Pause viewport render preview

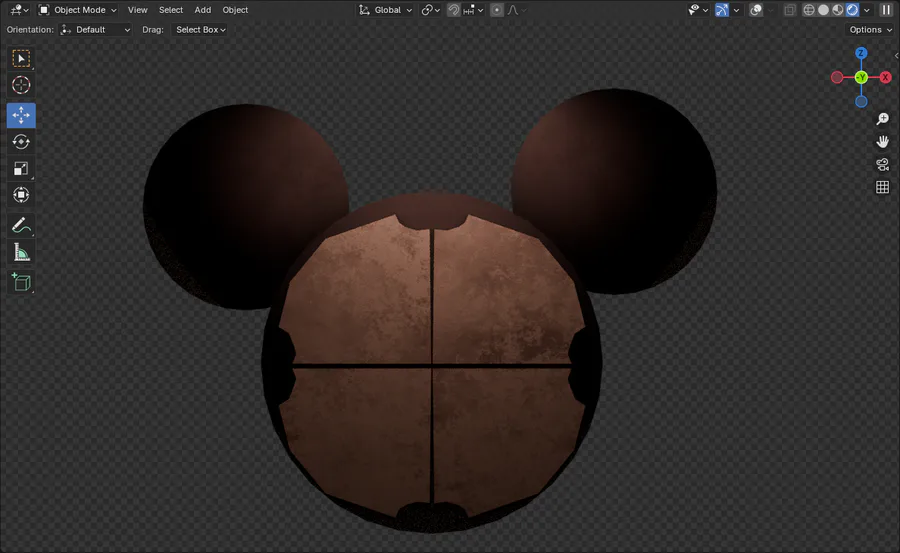(886, 10)
